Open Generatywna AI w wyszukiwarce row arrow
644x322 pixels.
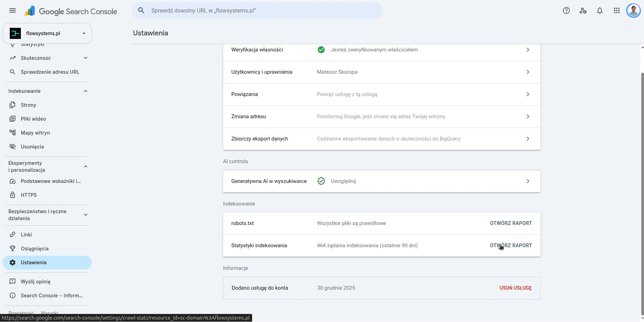coord(528,181)
